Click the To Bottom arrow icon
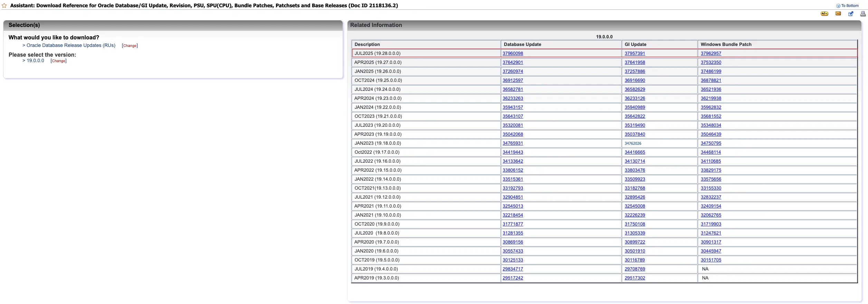Screen dimensions: 868x304 838,6
